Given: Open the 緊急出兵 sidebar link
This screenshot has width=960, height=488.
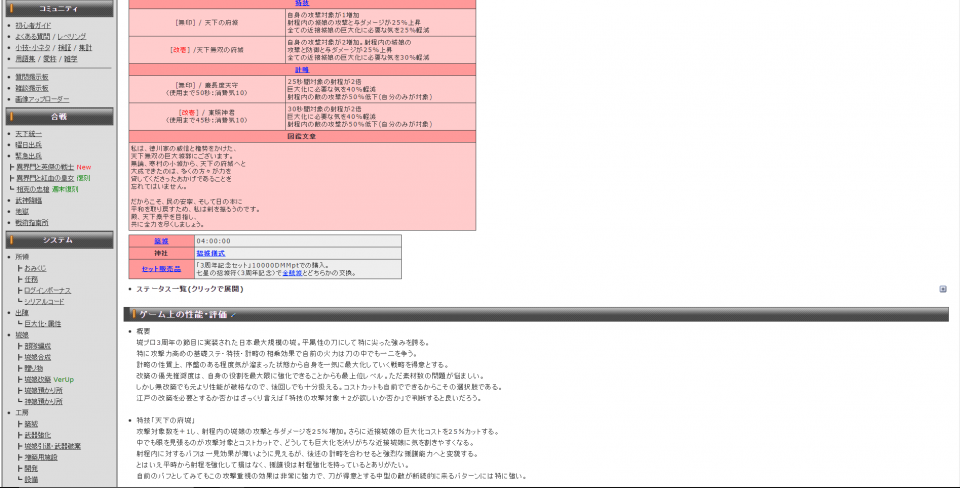Looking at the screenshot, I should [29, 155].
